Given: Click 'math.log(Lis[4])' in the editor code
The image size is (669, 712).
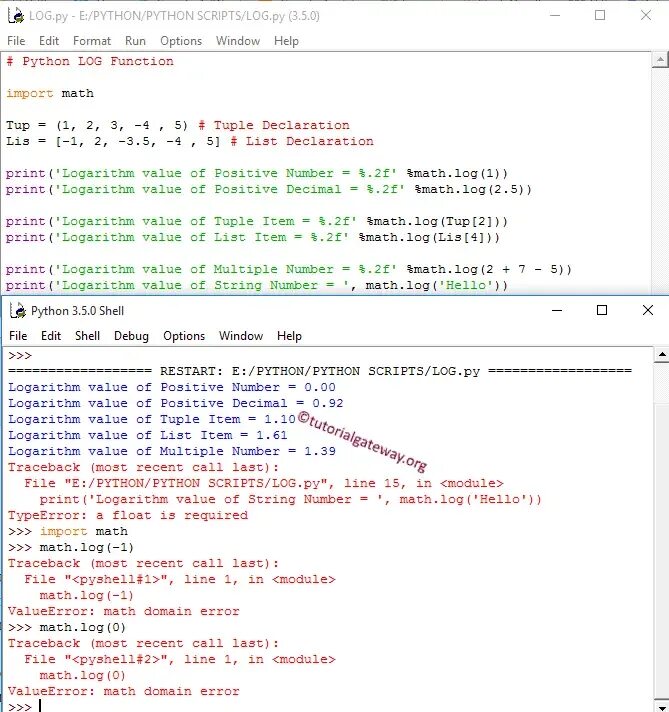Looking at the screenshot, I should [x=429, y=237].
